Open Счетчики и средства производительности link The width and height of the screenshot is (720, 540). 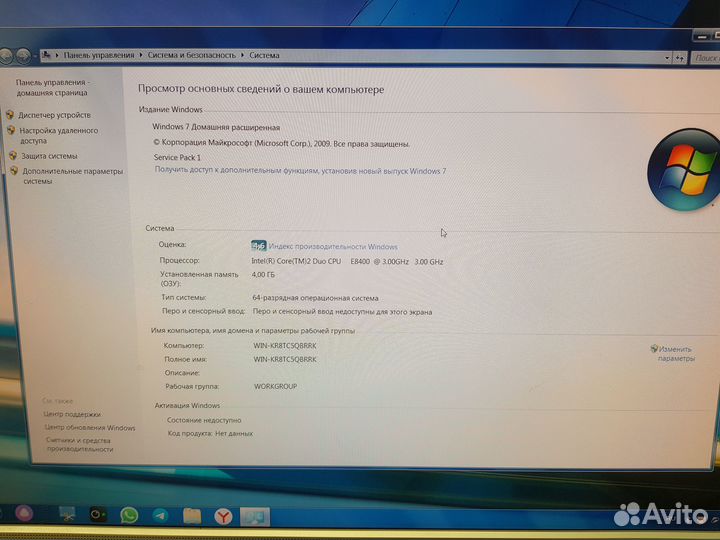point(79,444)
